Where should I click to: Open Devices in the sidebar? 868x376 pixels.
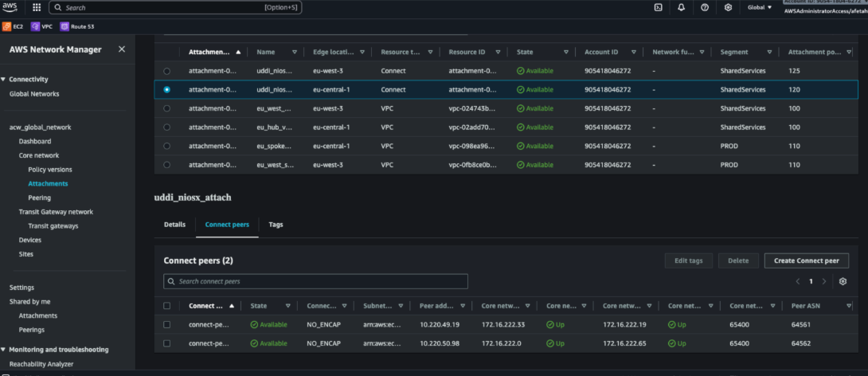click(30, 240)
